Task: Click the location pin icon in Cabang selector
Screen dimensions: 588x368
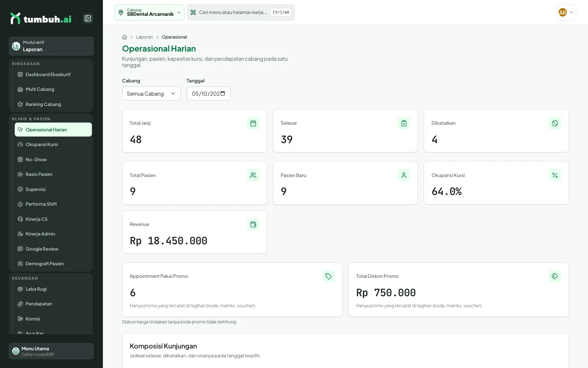Action: click(x=121, y=13)
